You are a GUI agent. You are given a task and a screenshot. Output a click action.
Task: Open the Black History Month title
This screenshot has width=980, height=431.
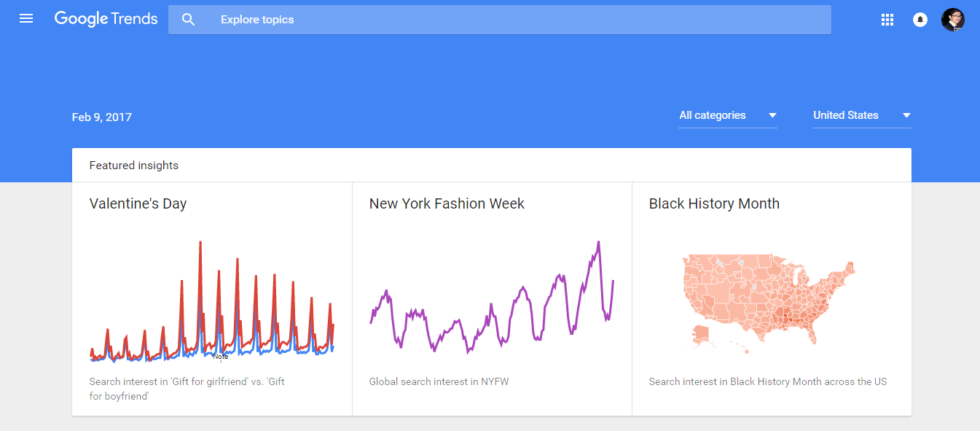coord(714,203)
